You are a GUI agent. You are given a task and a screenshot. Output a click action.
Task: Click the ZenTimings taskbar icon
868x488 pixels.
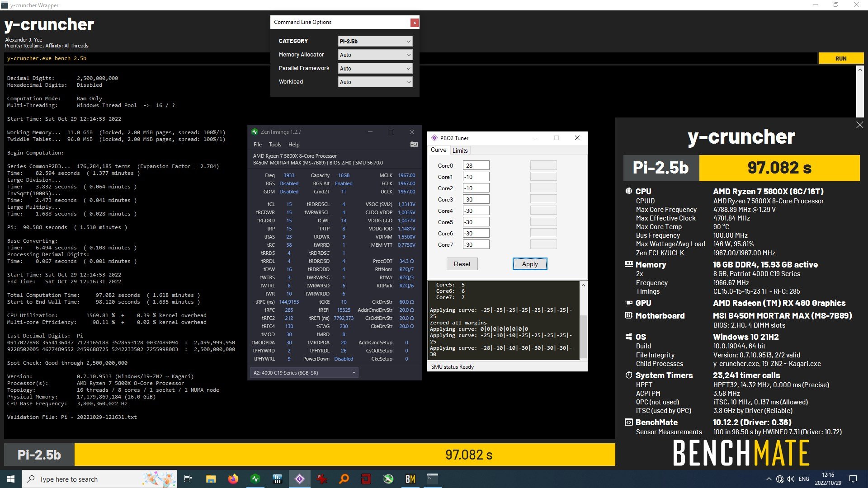[255, 479]
